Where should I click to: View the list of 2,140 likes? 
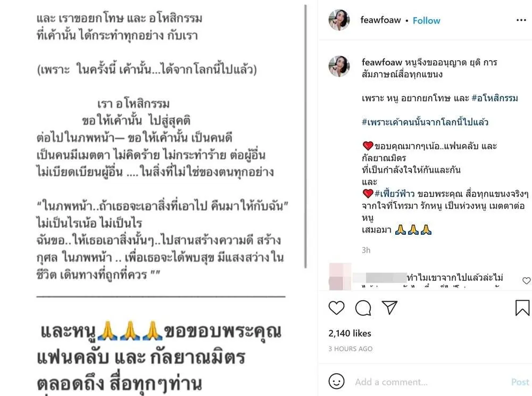pyautogui.click(x=350, y=333)
